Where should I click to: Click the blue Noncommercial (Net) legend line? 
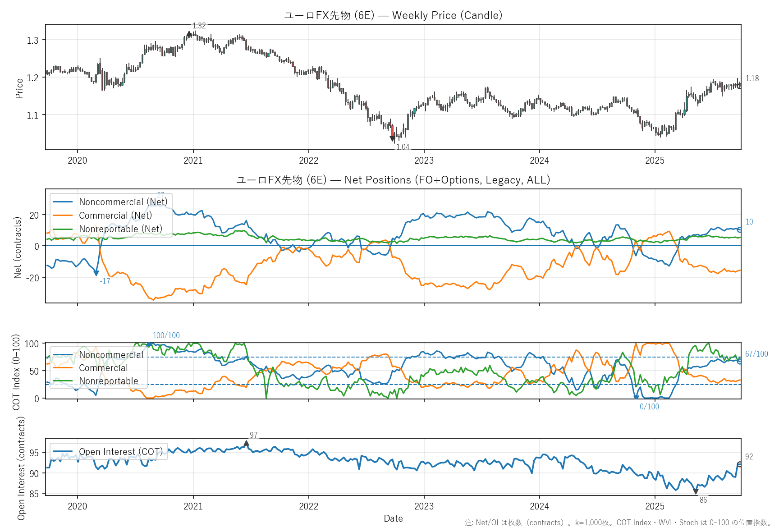63,202
